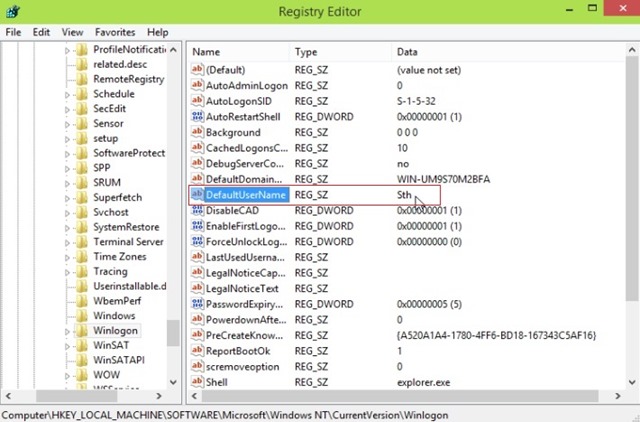640x422 pixels.
Task: Expand the Sensor key
Action: (67, 124)
